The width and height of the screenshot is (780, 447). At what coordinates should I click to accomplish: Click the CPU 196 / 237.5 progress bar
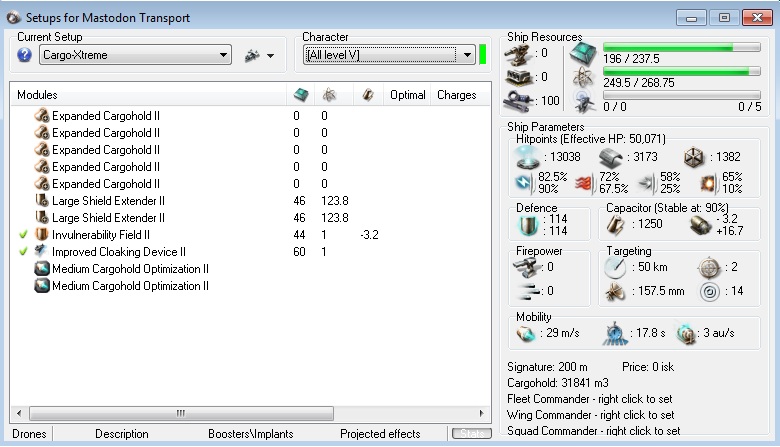tap(682, 47)
